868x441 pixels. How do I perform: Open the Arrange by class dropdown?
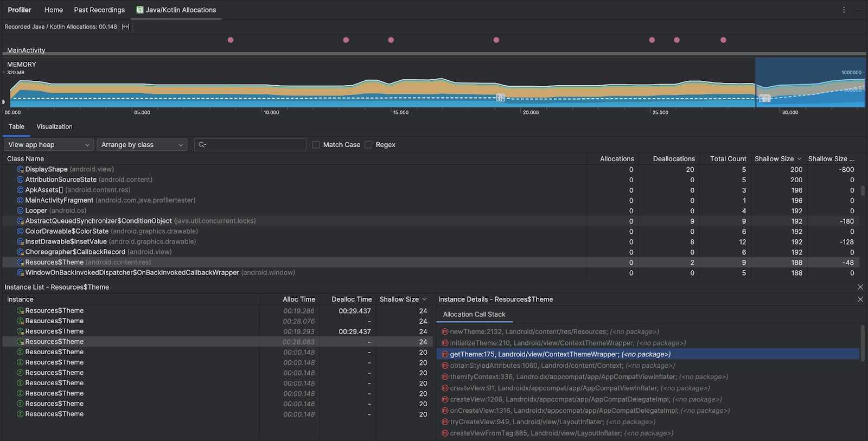point(142,145)
